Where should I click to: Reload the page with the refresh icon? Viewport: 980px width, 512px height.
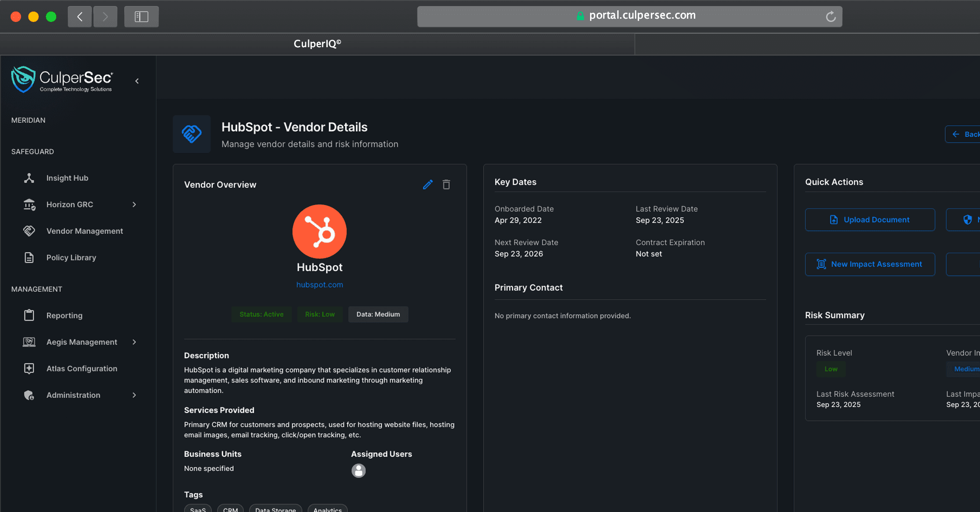[830, 17]
